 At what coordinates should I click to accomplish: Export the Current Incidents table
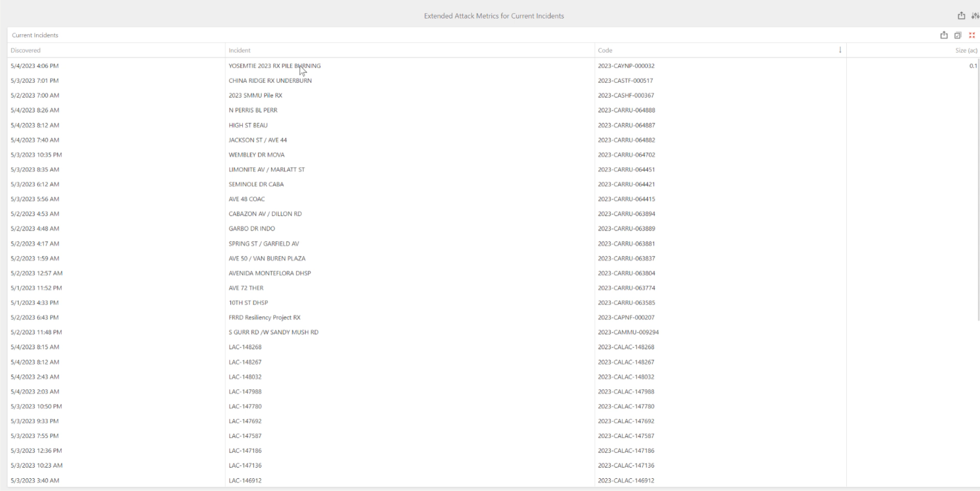[x=944, y=35]
